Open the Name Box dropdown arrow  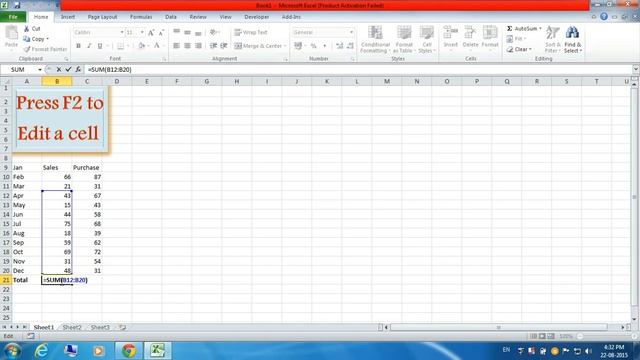coord(40,69)
